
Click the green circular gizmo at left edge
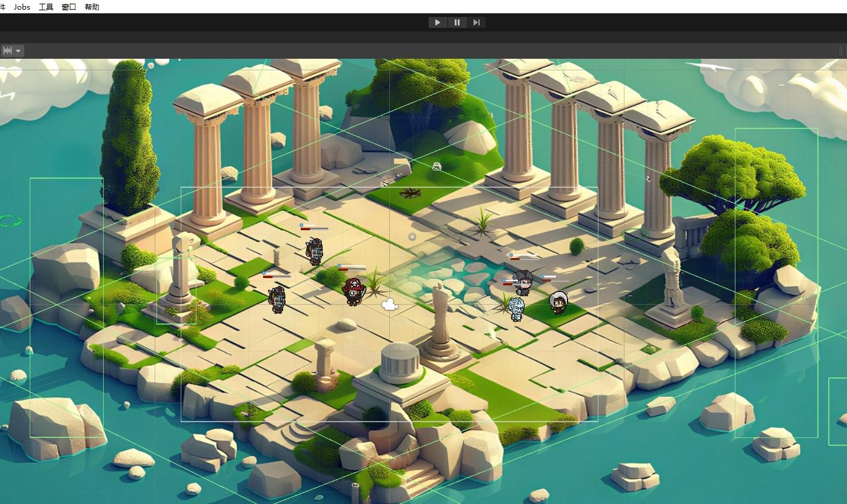click(10, 221)
